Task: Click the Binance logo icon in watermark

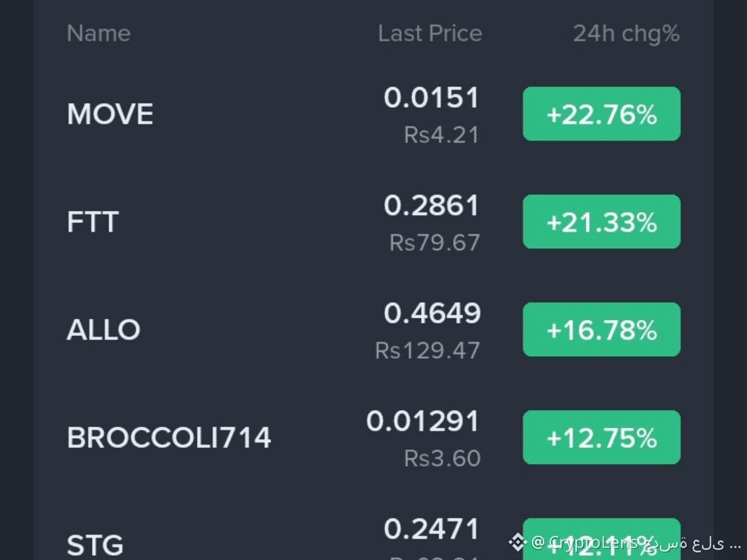Action: coord(517,542)
